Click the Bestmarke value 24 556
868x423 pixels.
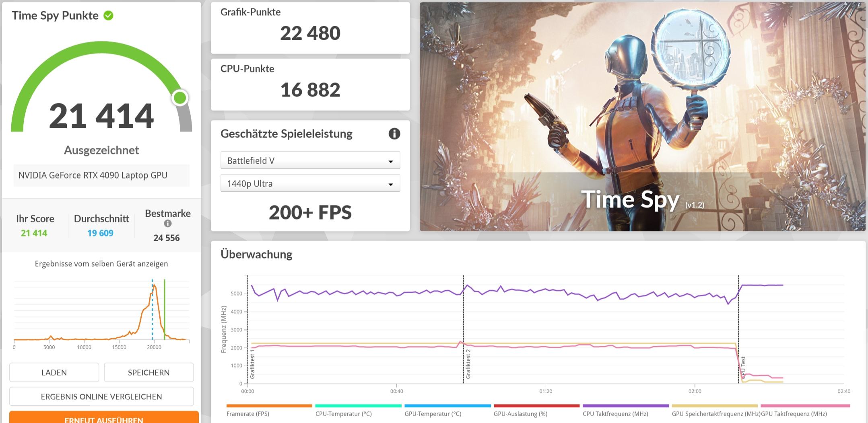[x=167, y=238]
